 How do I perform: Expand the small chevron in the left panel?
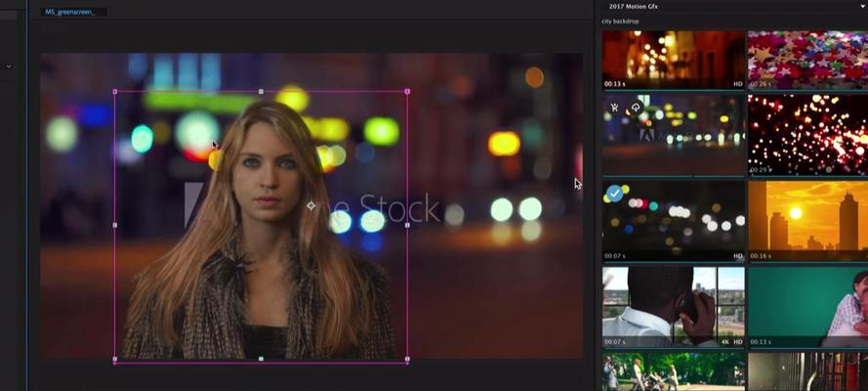9,66
